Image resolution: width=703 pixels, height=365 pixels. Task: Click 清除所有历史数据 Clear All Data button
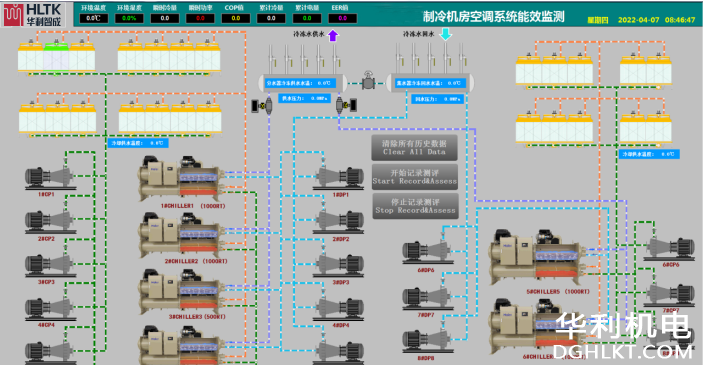tap(414, 148)
